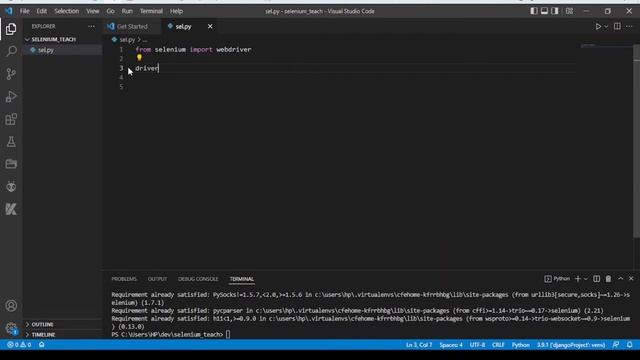The image size is (640, 360).
Task: Open the Manage settings gear
Action: (x=11, y=328)
